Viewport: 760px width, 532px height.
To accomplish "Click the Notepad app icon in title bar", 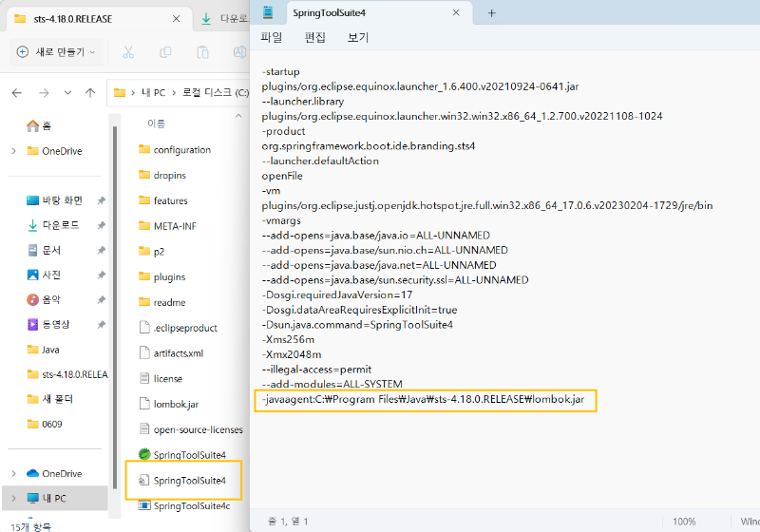I will 268,12.
